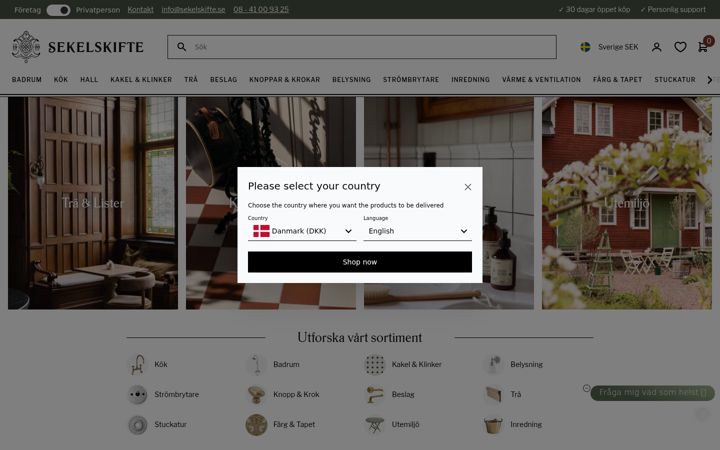
Task: Click the Kakel & Klinker tile icon
Action: (x=375, y=365)
